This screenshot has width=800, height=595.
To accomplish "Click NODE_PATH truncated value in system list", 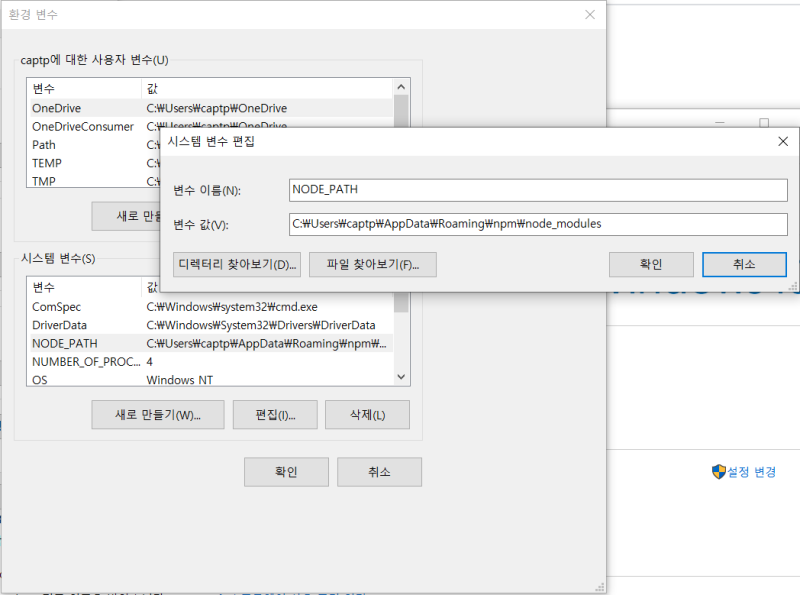I will (266, 343).
